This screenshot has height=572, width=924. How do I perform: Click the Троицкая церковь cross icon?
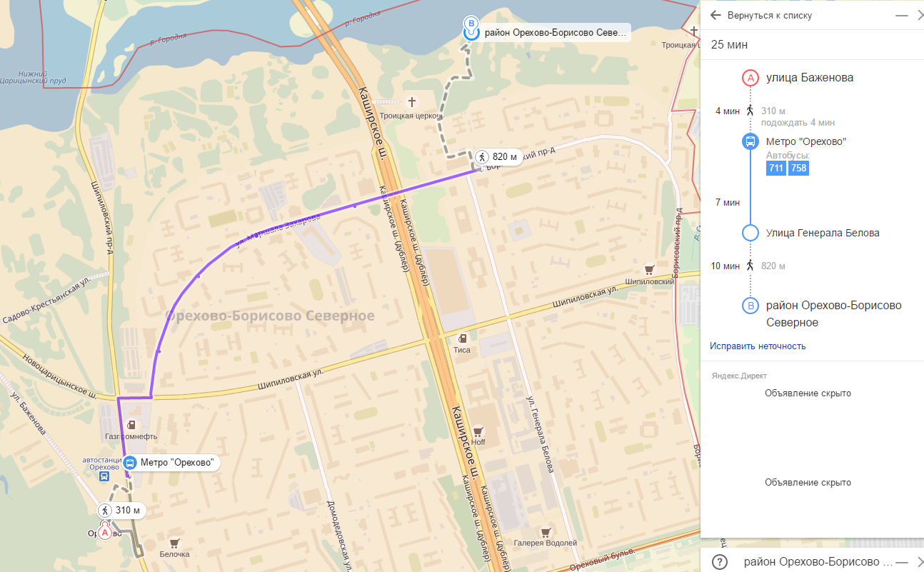[x=411, y=102]
